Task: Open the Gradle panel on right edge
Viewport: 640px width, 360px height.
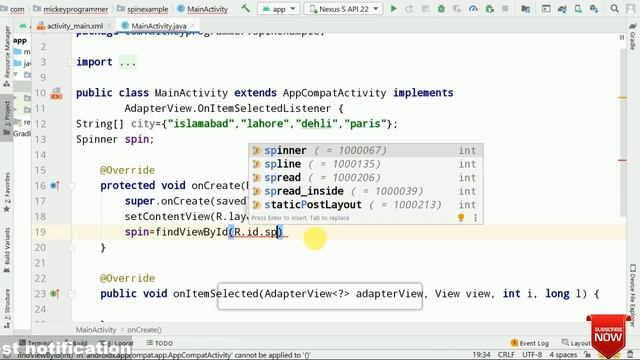Action: pyautogui.click(x=632, y=37)
